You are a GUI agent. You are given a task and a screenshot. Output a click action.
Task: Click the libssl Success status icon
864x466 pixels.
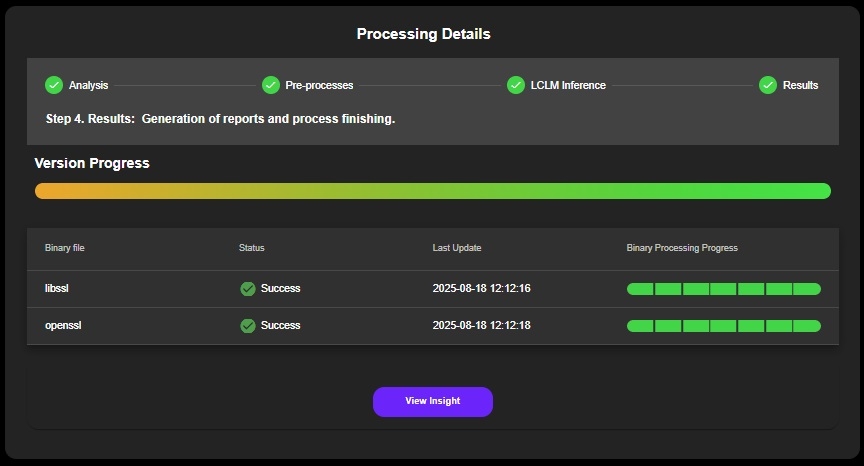tap(248, 289)
